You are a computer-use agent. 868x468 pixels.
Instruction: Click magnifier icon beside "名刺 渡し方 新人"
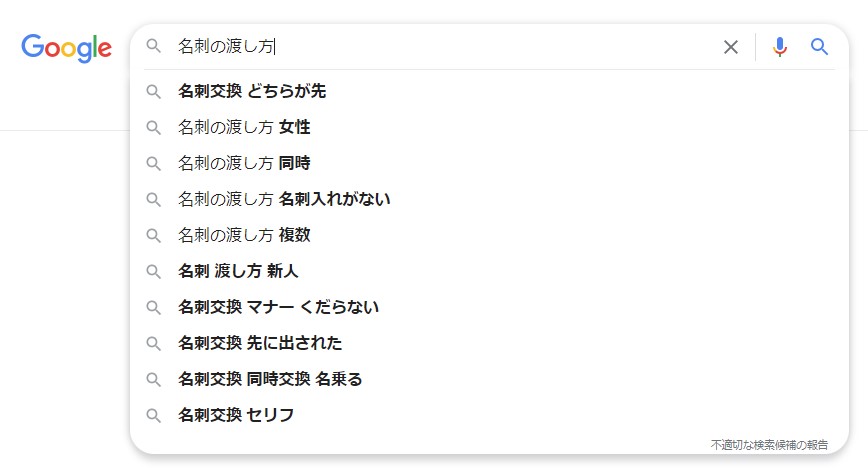click(153, 271)
